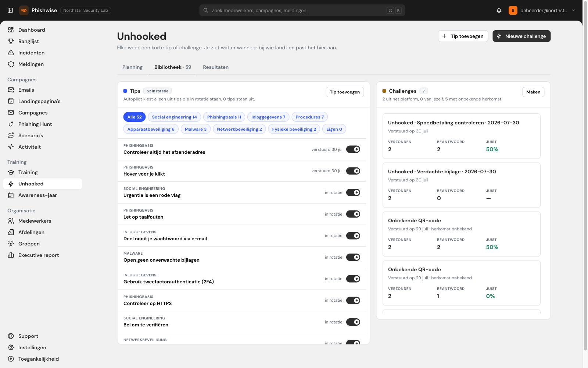Screen dimensions: 588x368
Task: Filter tips by Apparaatbeveiliging 6
Action: point(151,129)
